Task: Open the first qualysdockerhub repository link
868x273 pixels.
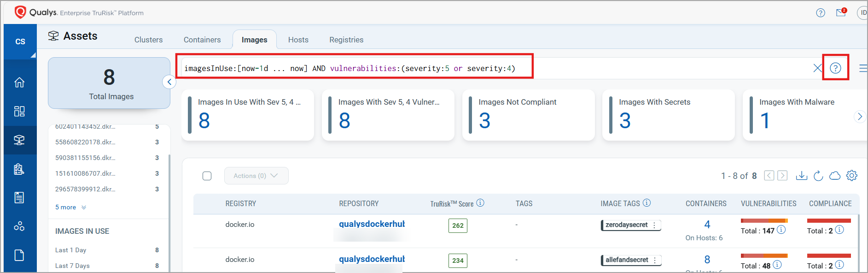Action: (x=372, y=224)
